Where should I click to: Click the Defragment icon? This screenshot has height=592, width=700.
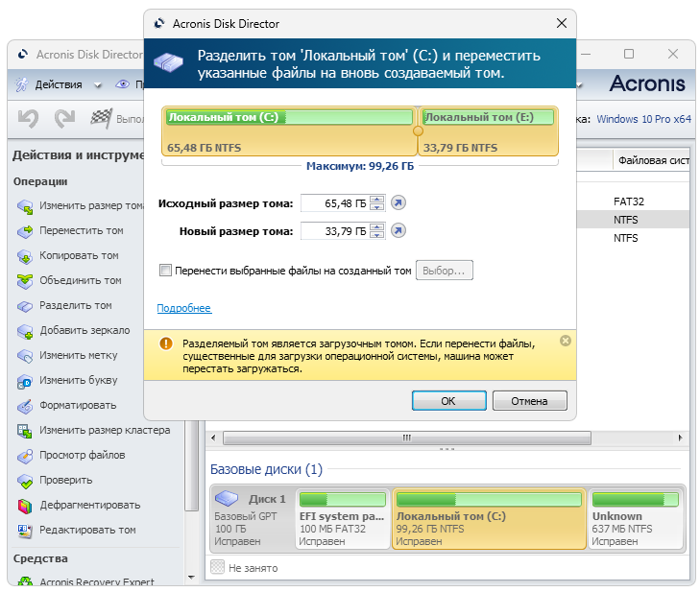coord(25,506)
